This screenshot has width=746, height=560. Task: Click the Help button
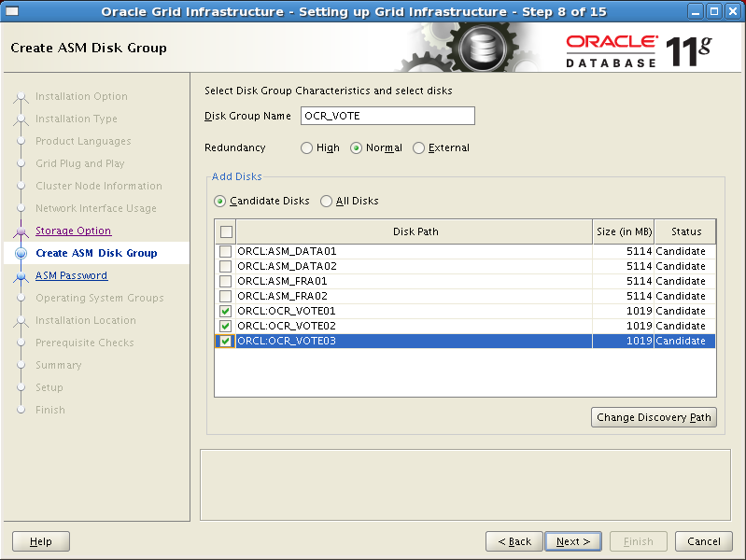[41, 541]
